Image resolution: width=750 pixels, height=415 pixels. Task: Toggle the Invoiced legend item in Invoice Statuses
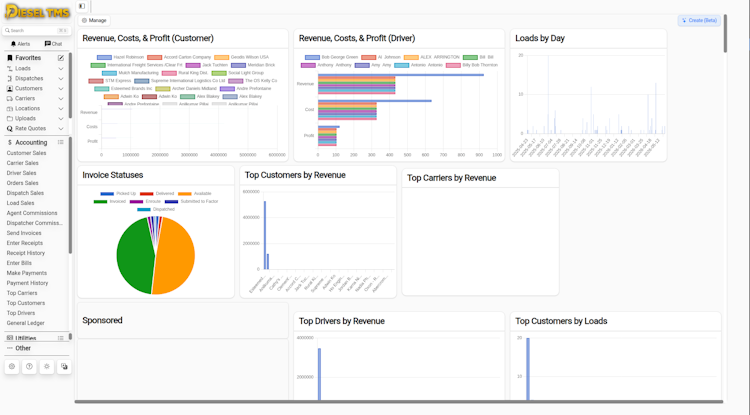[x=110, y=202]
